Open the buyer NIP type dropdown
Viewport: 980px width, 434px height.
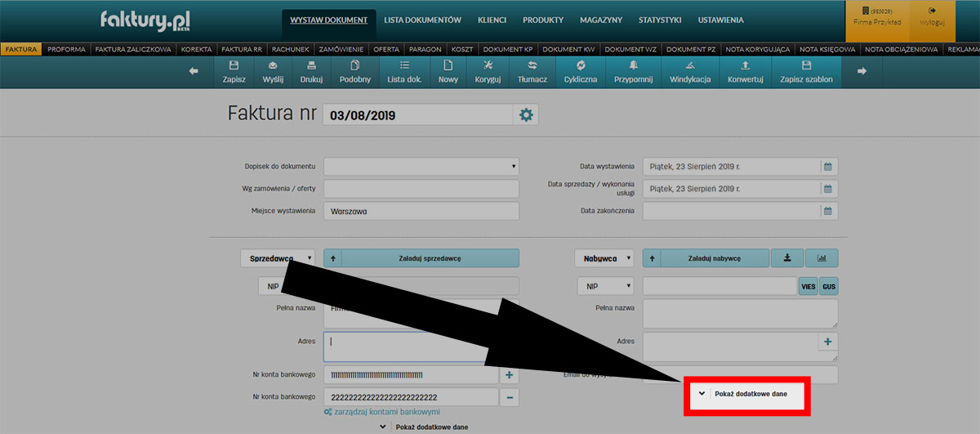pos(605,286)
